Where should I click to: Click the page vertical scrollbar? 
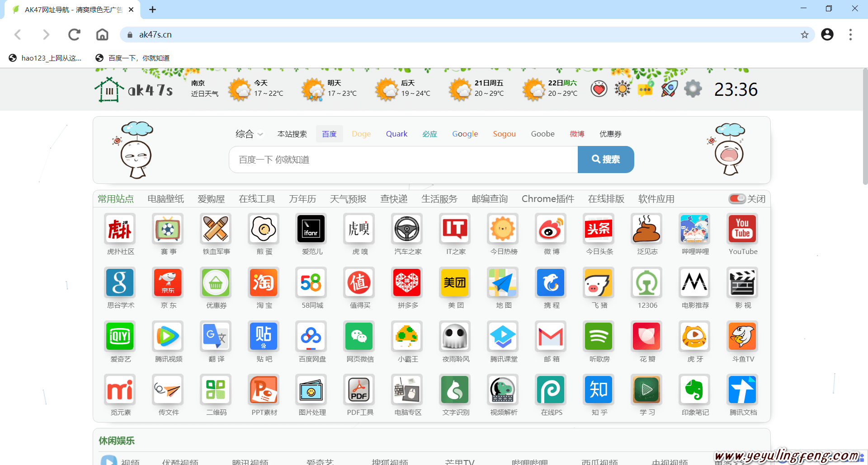[865, 127]
